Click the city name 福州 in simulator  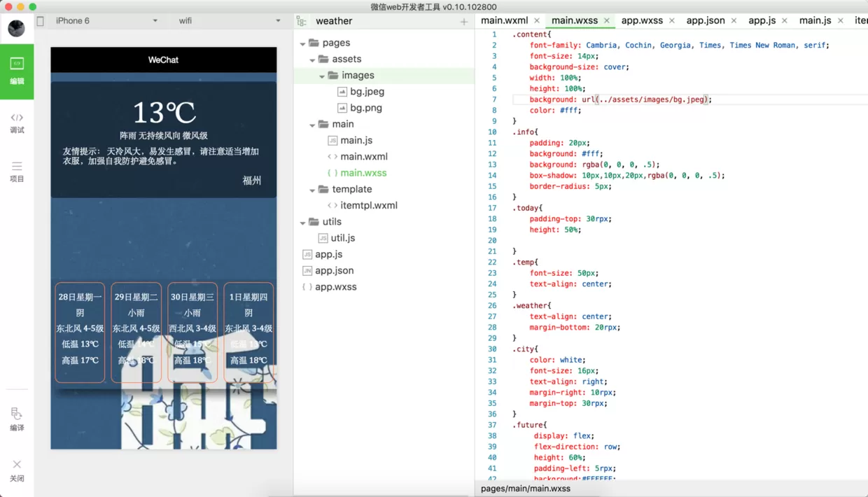(x=252, y=181)
